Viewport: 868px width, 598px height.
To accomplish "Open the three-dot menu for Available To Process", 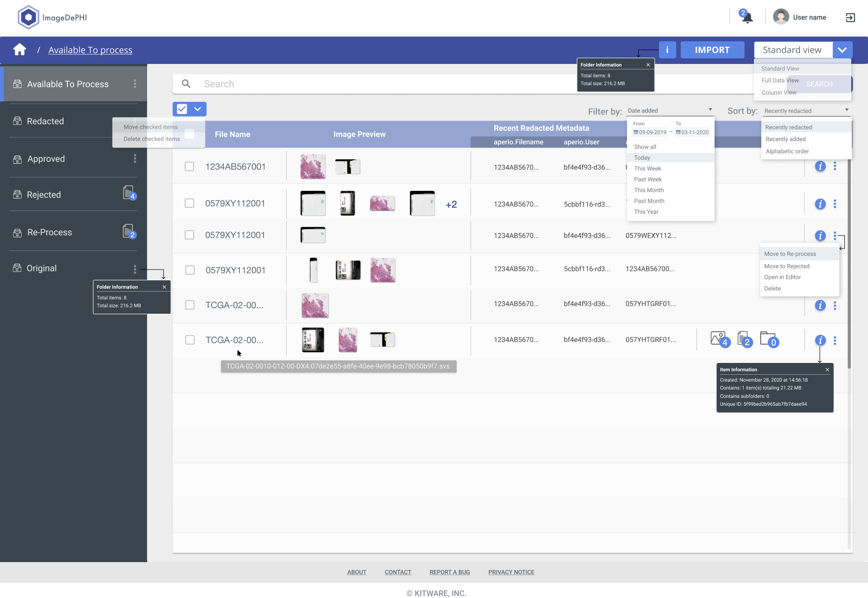I will (135, 84).
